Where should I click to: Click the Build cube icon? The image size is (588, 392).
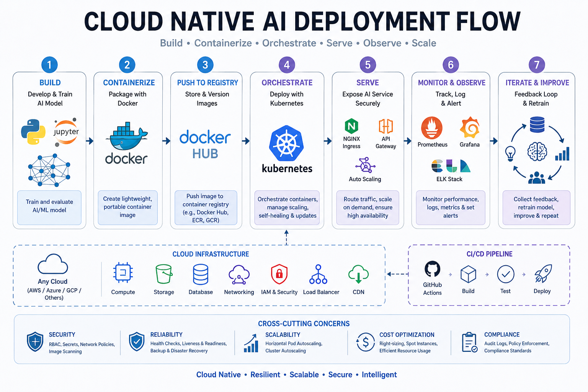[468, 274]
